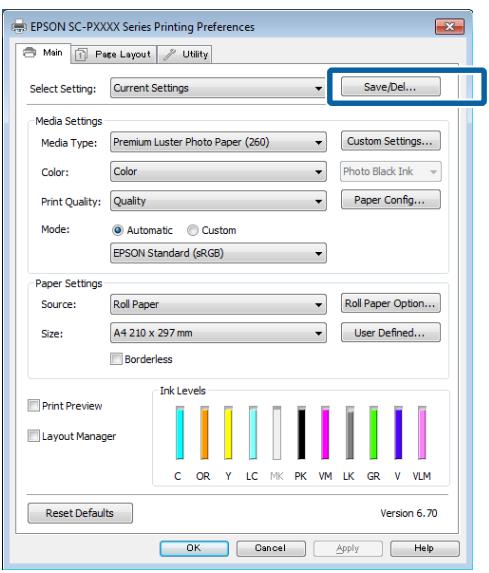
Task: Click the yellow Y ink level bar
Action: pyautogui.click(x=228, y=432)
